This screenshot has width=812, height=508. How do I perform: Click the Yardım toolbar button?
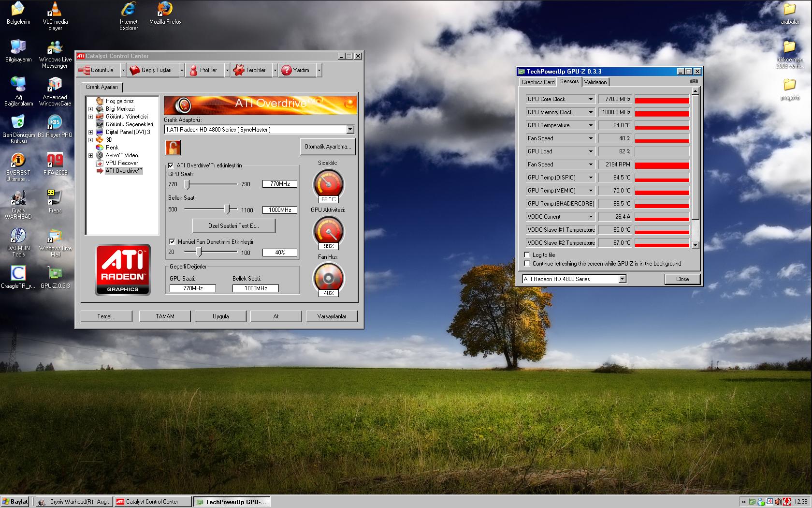296,70
